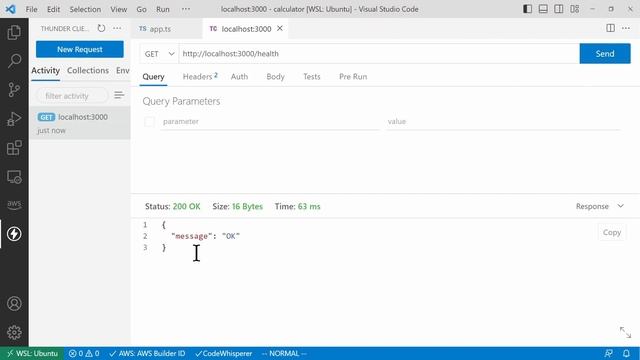Open editor more actions ellipsis
The image size is (640, 360).
626,28
